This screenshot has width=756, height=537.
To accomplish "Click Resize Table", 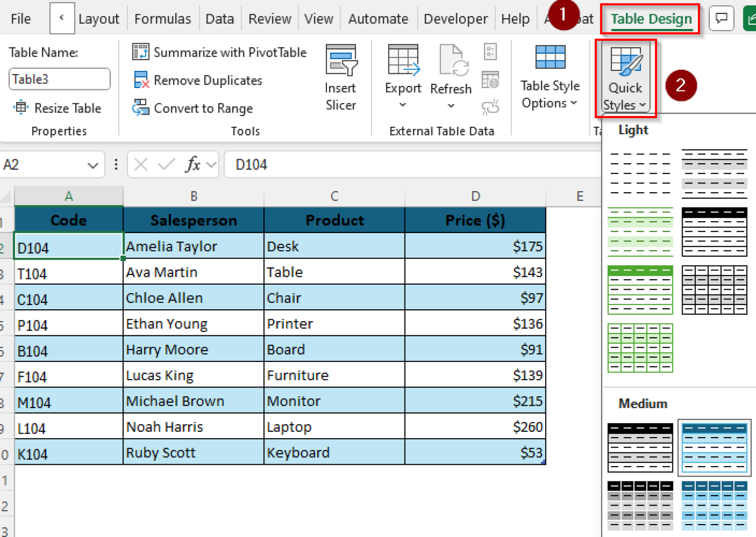I will pyautogui.click(x=58, y=108).
